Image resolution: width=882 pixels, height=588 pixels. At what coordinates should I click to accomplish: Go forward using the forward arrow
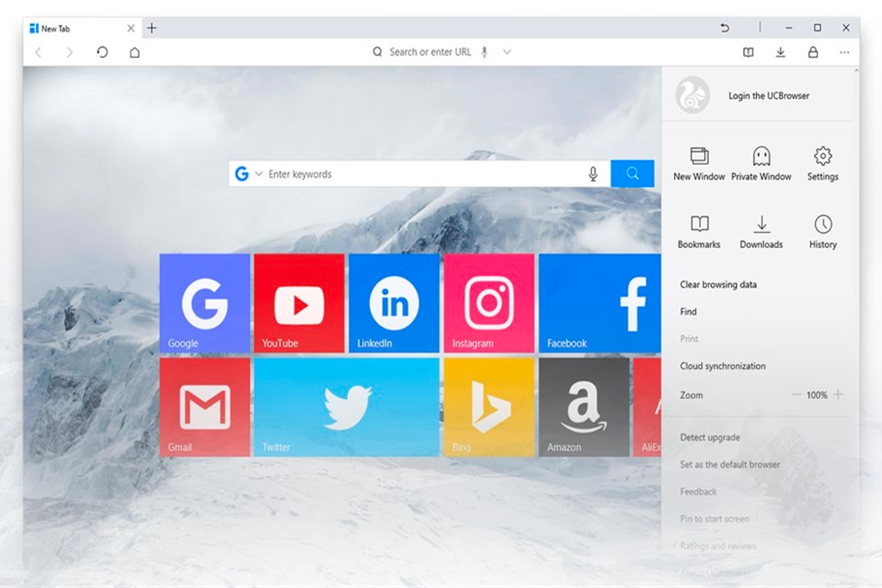pos(70,52)
